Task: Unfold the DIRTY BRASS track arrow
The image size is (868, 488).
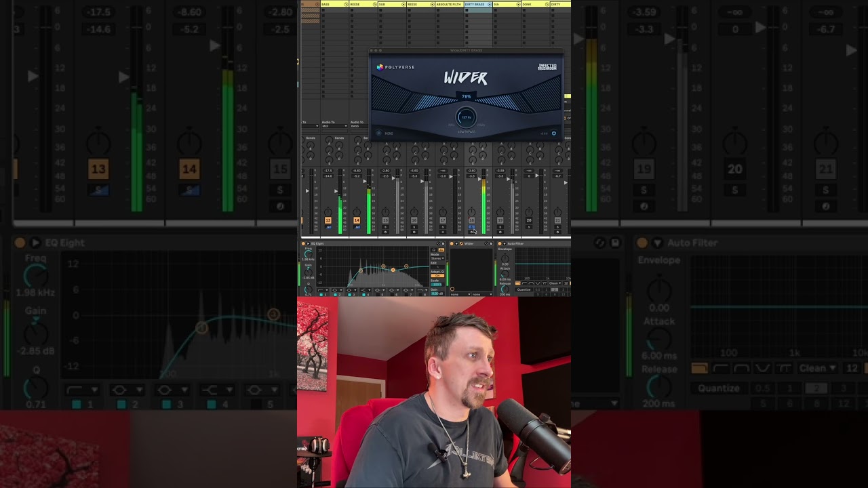Action: (490, 4)
